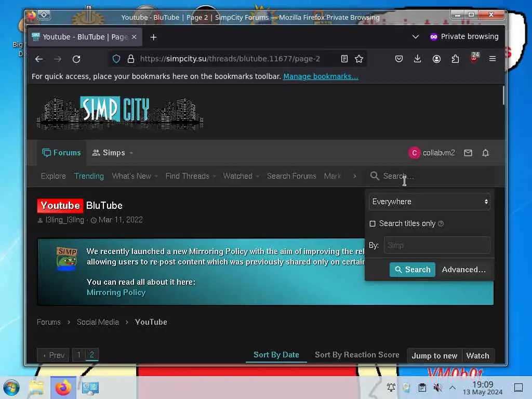
Task: Open File Explorer from the taskbar
Action: 36,388
